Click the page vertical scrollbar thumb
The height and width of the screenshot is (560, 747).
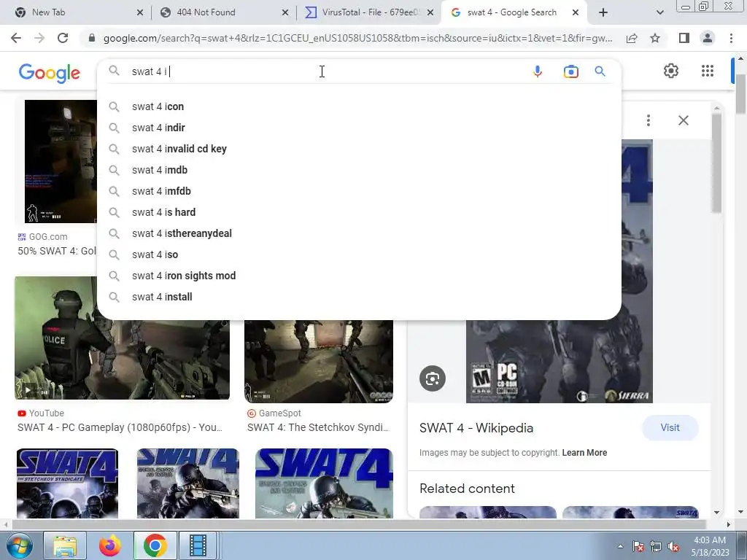pos(740,93)
